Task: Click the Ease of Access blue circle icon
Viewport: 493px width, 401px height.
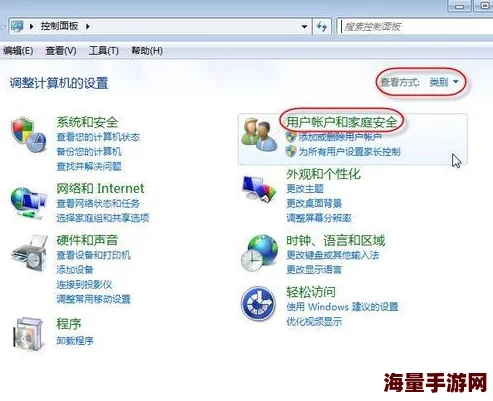Action: pyautogui.click(x=258, y=304)
